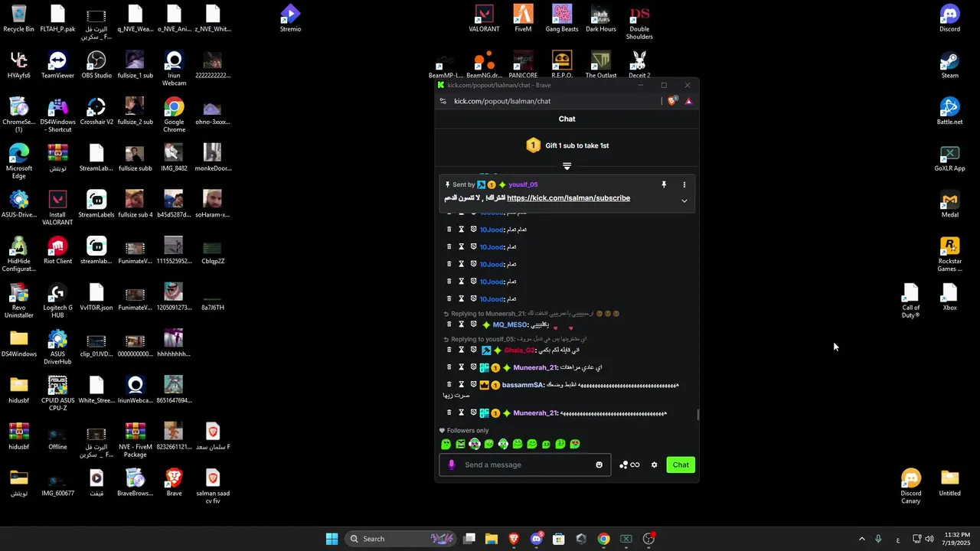Open the Untitled folder on the desktop

(949, 483)
